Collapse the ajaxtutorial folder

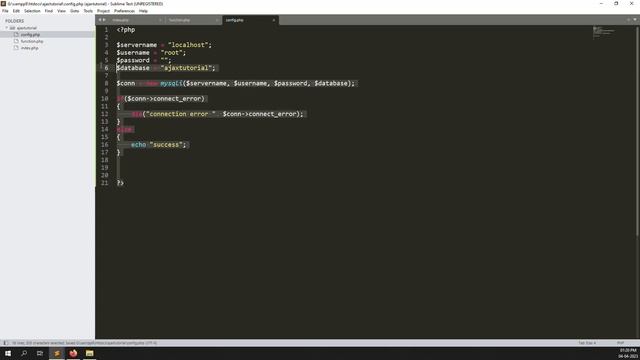(x=7, y=28)
